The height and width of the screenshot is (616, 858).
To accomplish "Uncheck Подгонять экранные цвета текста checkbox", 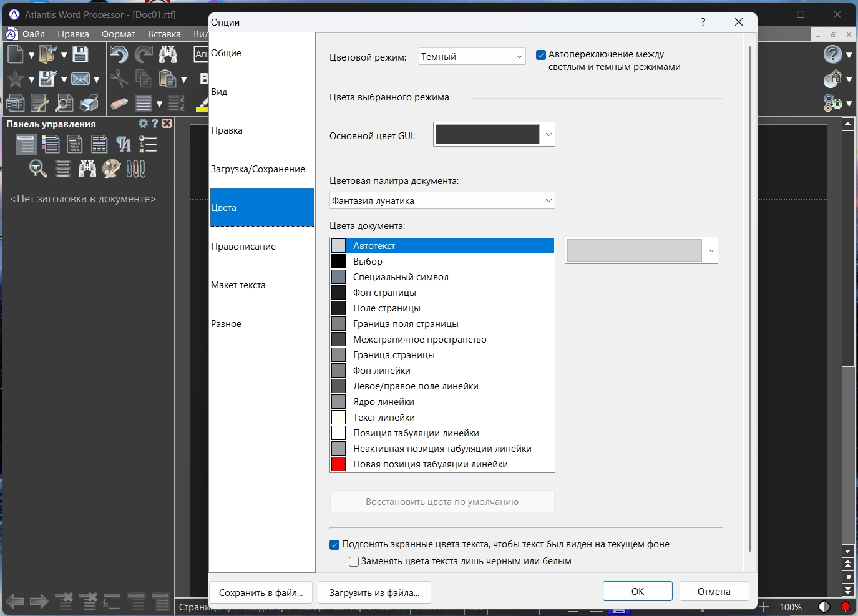I will pyautogui.click(x=334, y=545).
